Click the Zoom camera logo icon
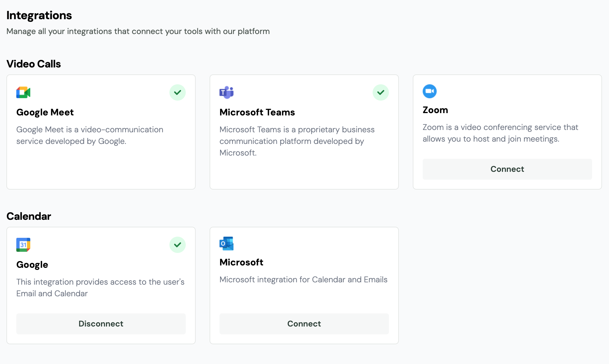 [x=430, y=91]
